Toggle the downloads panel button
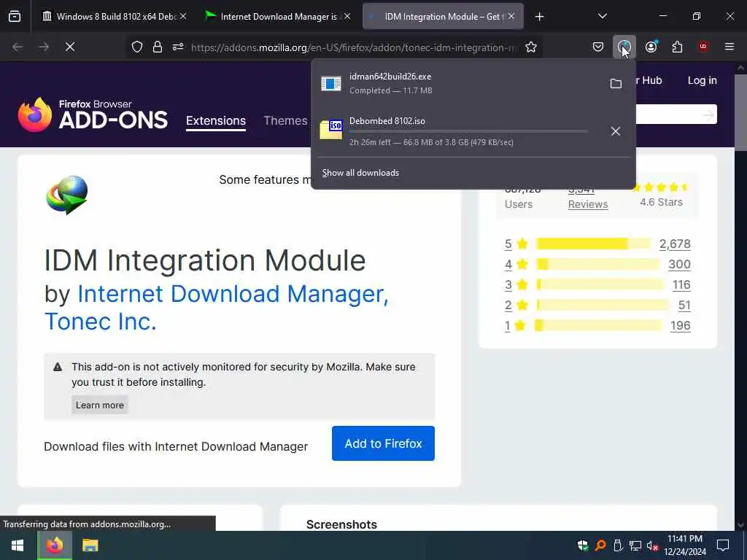The width and height of the screenshot is (747, 560). 624,47
